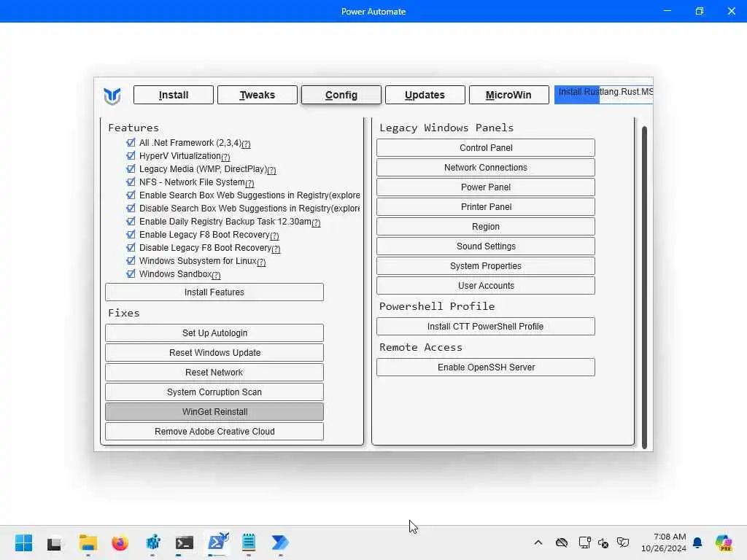Open help (?) link for Windows Subsystem for Linux

tap(261, 262)
